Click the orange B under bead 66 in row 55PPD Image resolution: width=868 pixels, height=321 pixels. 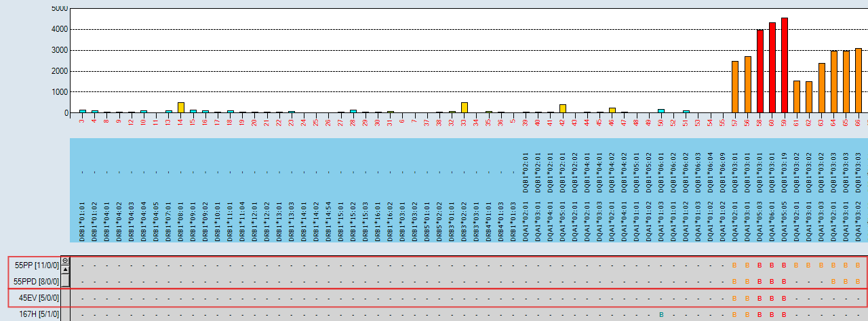(x=859, y=281)
